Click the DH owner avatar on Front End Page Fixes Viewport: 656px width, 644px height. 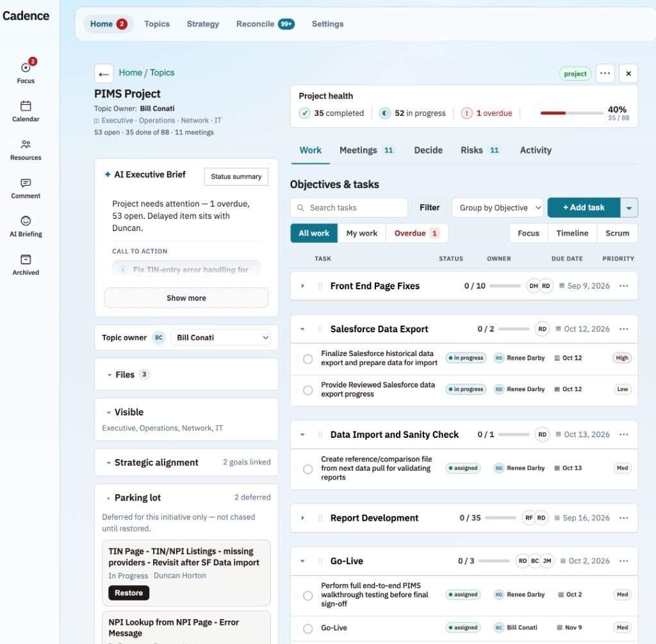[x=534, y=286]
